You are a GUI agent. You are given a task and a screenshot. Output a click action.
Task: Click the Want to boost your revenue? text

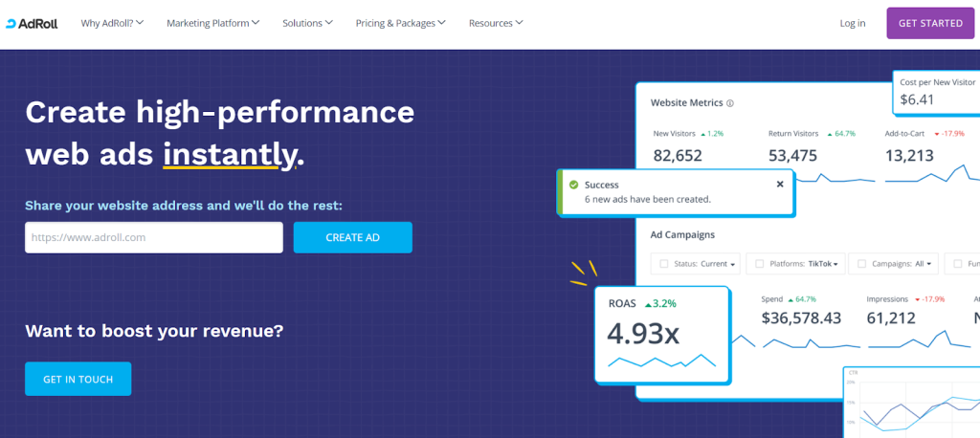coord(154,331)
